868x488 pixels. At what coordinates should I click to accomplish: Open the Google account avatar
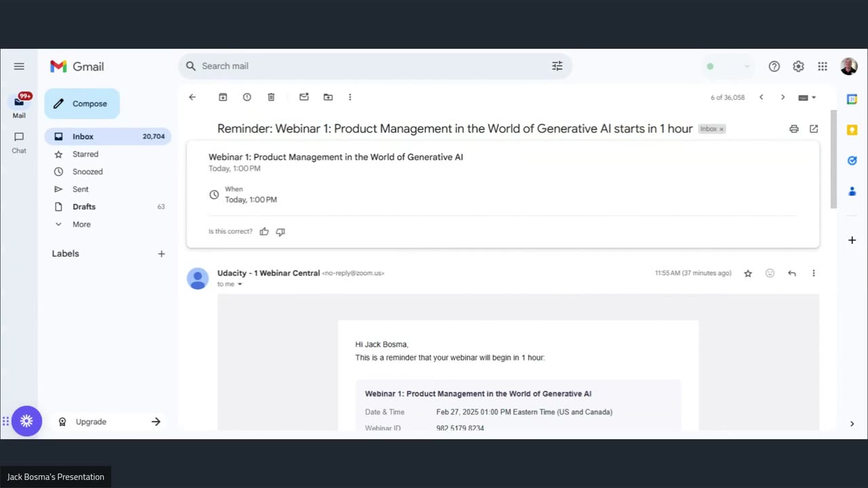pyautogui.click(x=848, y=66)
